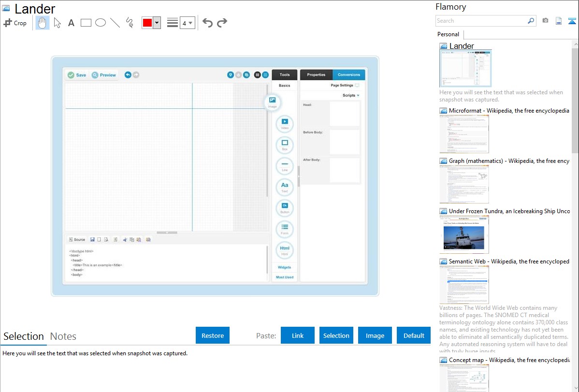
Task: Undo the last annotation in Flamory toolbar
Action: (x=207, y=23)
